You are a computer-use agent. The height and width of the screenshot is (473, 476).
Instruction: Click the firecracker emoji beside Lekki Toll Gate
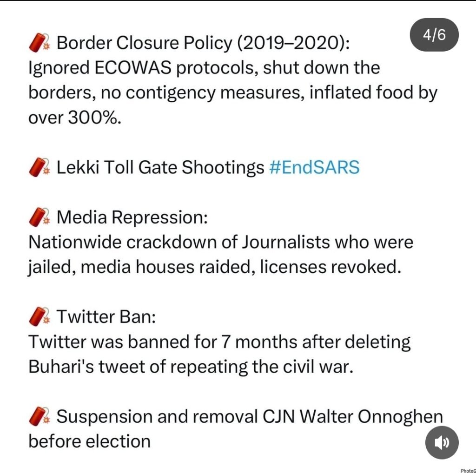pos(40,168)
